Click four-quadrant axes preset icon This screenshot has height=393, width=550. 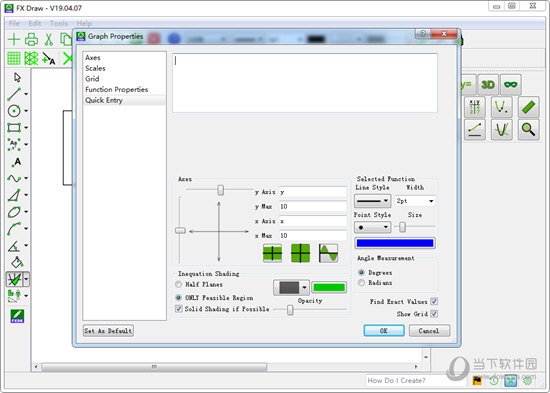tap(300, 253)
